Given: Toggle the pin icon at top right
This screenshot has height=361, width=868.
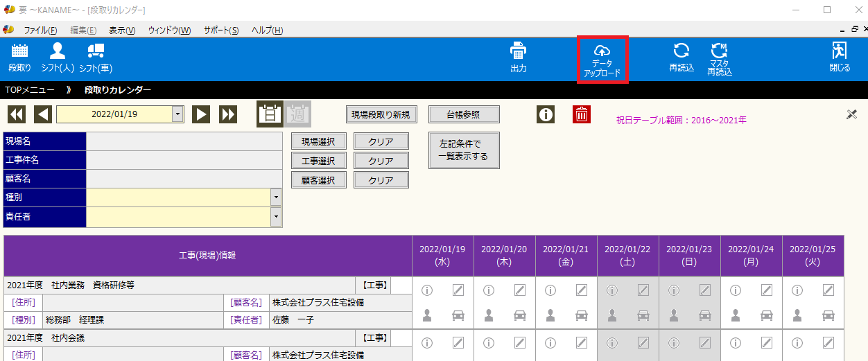Looking at the screenshot, I should tap(852, 114).
